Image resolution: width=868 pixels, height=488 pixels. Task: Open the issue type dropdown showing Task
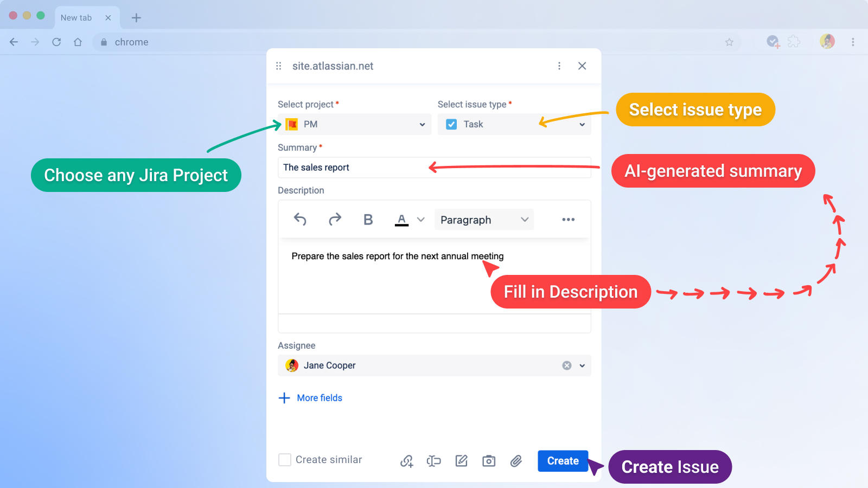point(514,124)
